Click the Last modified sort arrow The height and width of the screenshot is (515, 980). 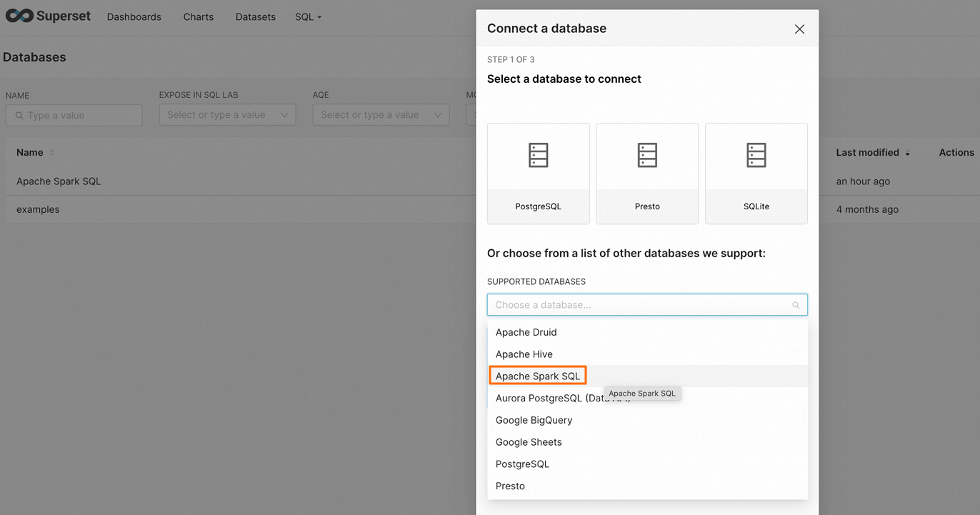pos(908,154)
